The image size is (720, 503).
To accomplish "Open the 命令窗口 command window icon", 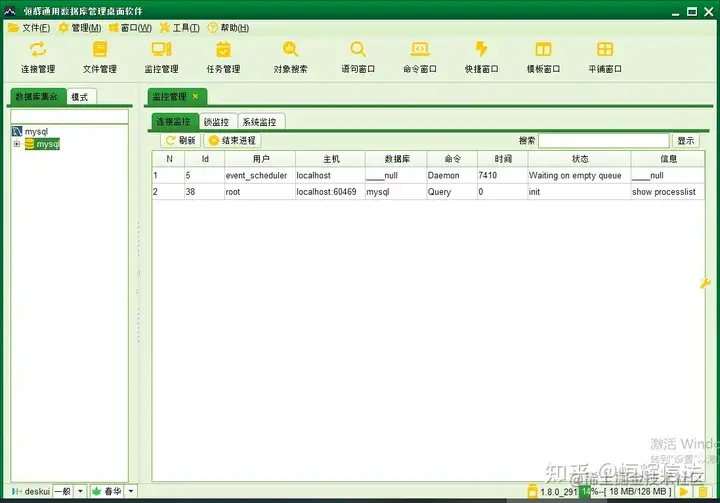I will [420, 49].
